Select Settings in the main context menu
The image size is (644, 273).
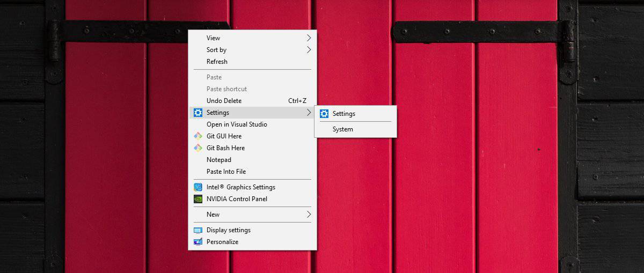coord(252,113)
